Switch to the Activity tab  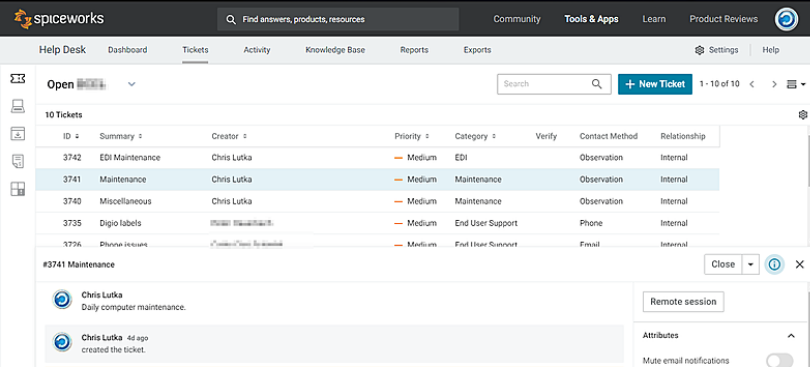tap(257, 50)
